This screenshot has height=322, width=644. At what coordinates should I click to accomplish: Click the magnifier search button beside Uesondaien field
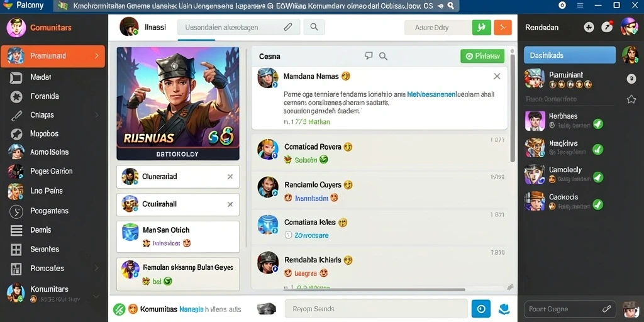pos(314,27)
